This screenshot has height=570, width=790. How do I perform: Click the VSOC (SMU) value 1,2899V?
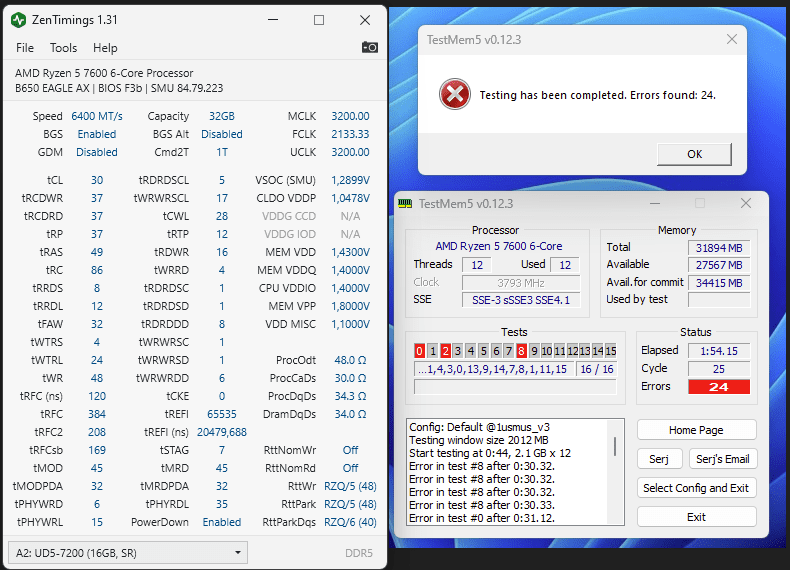click(350, 180)
